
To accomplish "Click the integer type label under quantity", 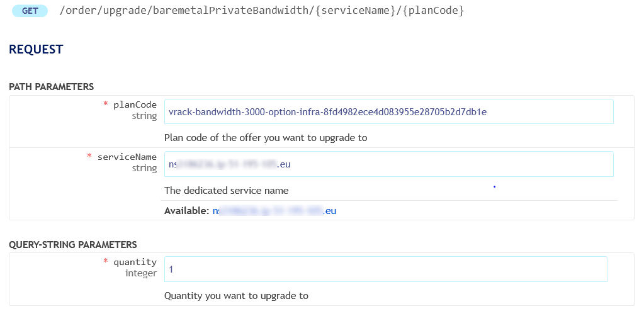I will pos(141,273).
